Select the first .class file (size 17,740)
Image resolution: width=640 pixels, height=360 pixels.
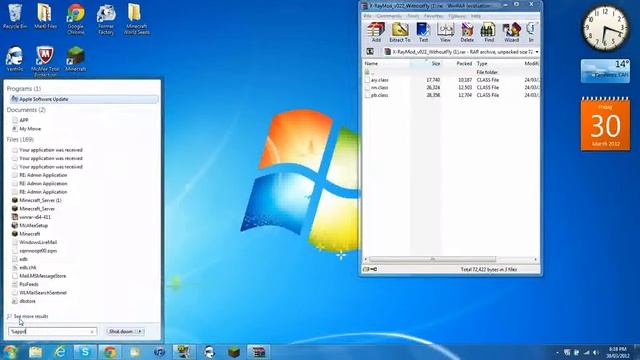click(451, 80)
